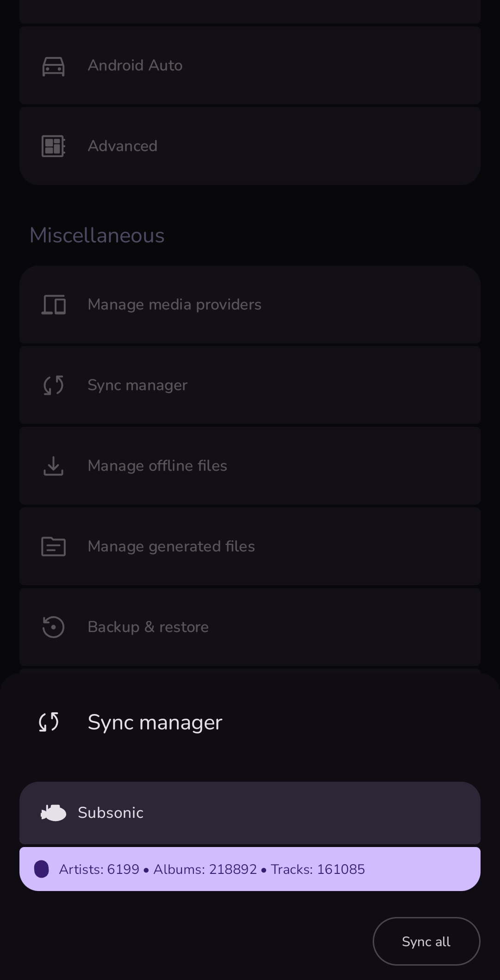Select the Sync manager list label
500x980 pixels.
pos(137,386)
